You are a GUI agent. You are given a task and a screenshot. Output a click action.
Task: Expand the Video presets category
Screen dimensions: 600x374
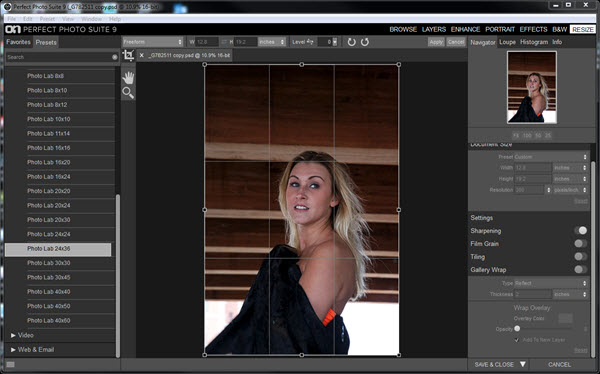(x=13, y=335)
